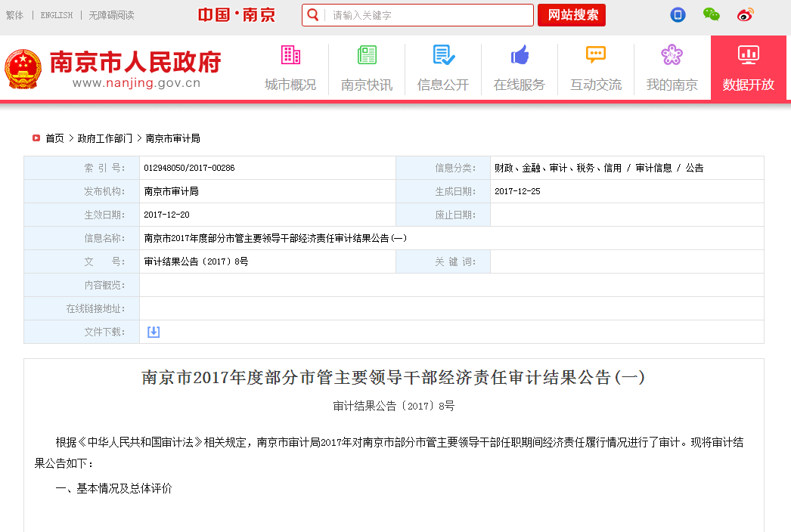The height and width of the screenshot is (532, 791).
Task: Switch to traditional Chinese via 繁体
Action: pyautogui.click(x=14, y=15)
